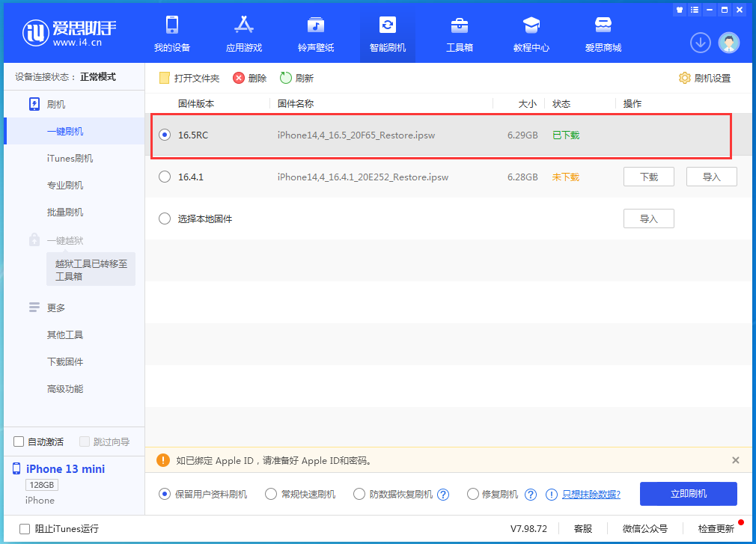Select the 16.4.1 firmware radio button
The width and height of the screenshot is (756, 544).
(165, 177)
